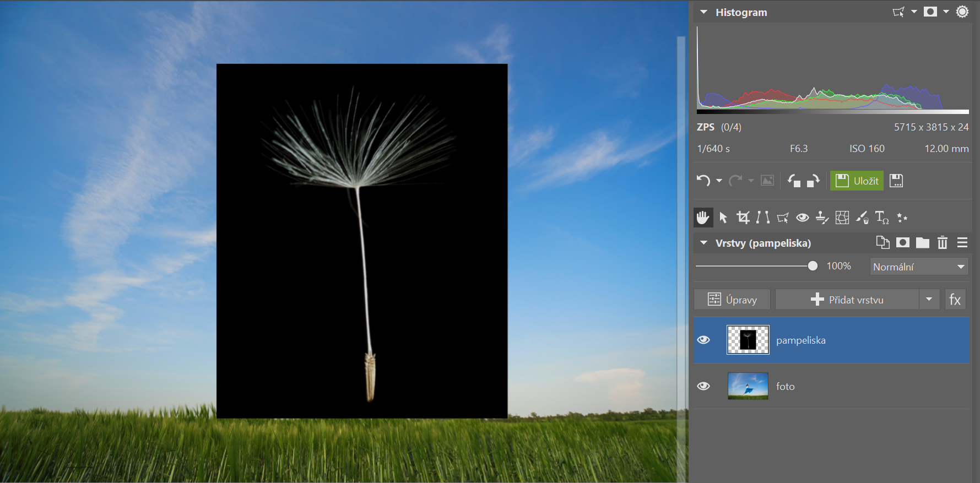Toggle the histogram exposure warning sun icon
Image resolution: width=980 pixels, height=483 pixels.
pyautogui.click(x=962, y=12)
